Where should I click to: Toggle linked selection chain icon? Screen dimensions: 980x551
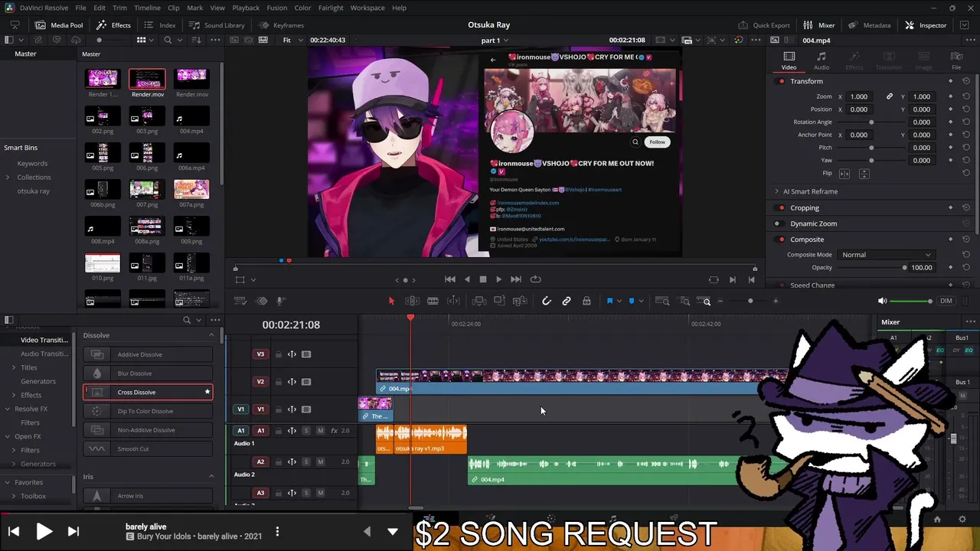pos(567,302)
